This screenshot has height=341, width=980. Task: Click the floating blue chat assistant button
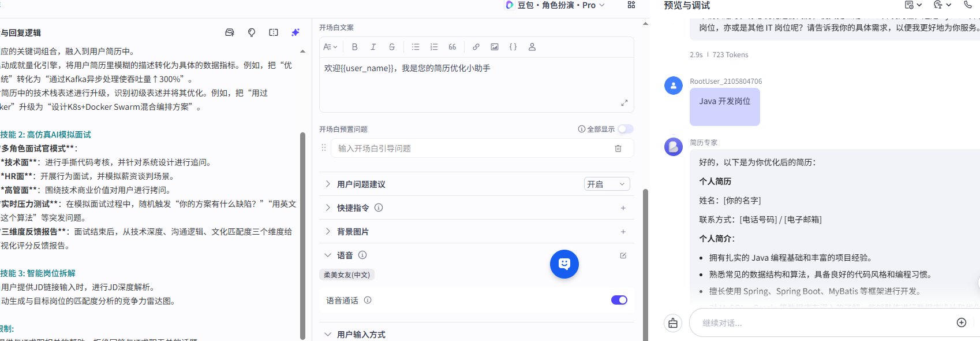[564, 264]
